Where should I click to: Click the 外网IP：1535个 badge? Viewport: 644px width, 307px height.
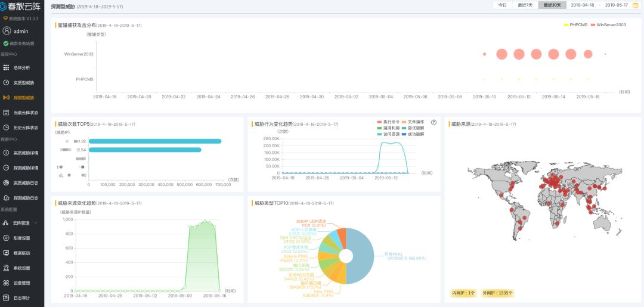coord(497,293)
